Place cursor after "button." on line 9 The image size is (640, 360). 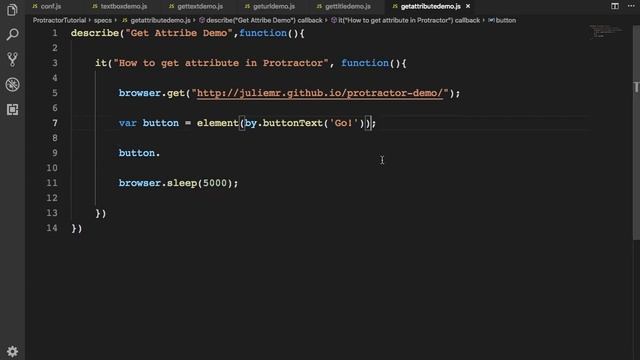pyautogui.click(x=161, y=153)
